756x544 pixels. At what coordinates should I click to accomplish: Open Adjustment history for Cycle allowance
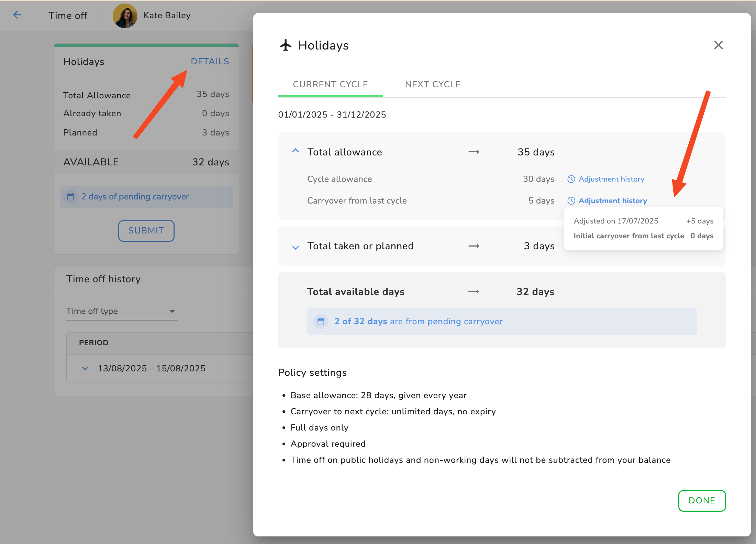pyautogui.click(x=611, y=179)
